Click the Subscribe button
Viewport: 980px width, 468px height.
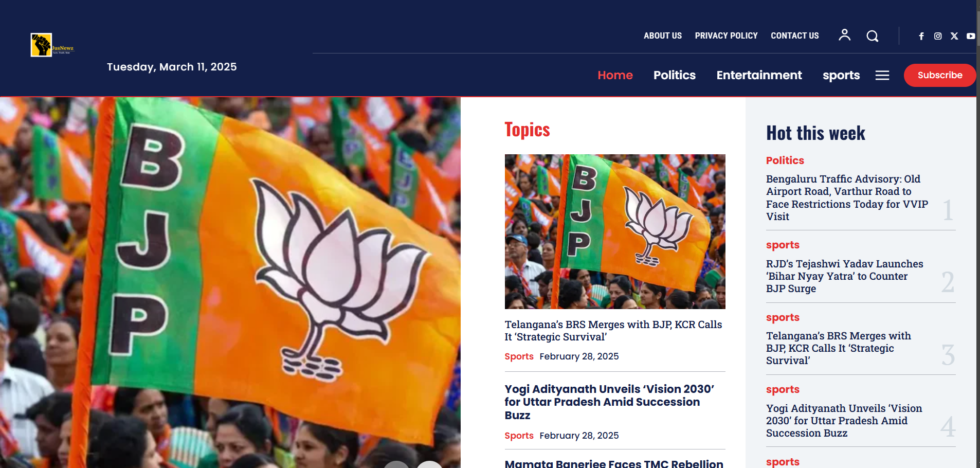(x=940, y=75)
